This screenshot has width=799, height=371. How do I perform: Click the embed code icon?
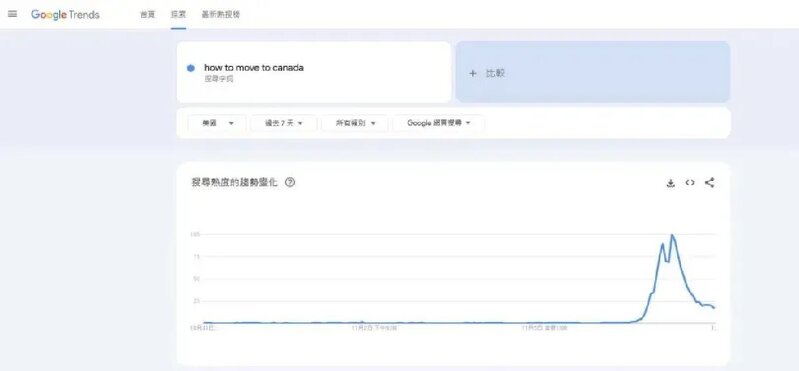tap(690, 183)
